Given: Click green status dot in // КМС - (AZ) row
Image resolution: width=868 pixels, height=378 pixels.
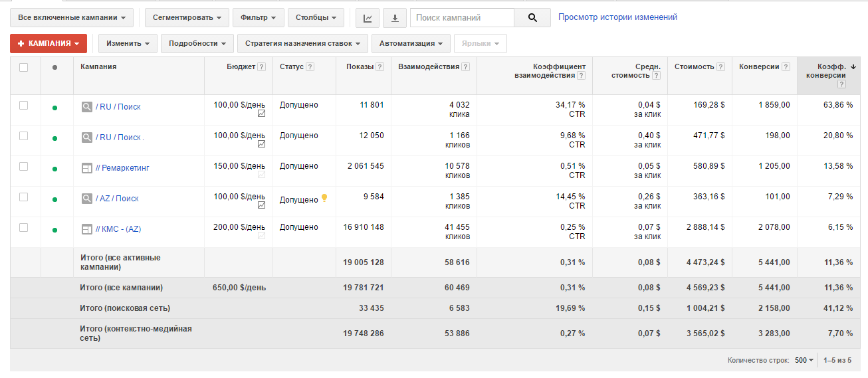Looking at the screenshot, I should pyautogui.click(x=54, y=230).
